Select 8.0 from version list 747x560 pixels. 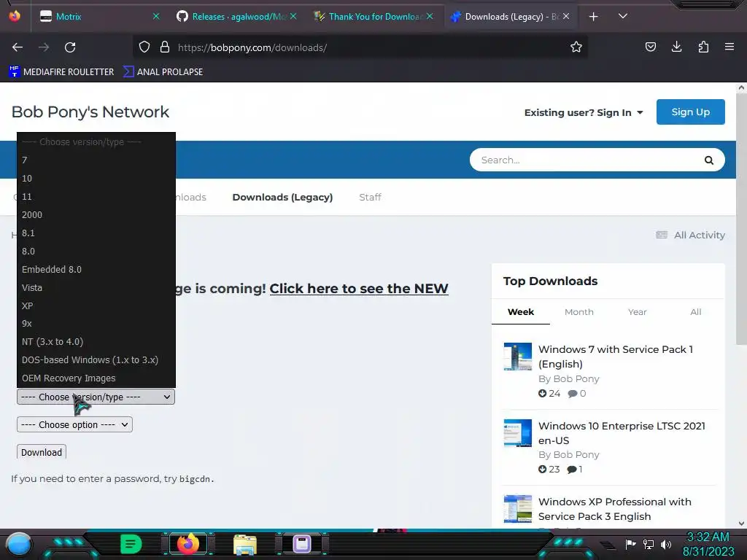click(x=96, y=251)
